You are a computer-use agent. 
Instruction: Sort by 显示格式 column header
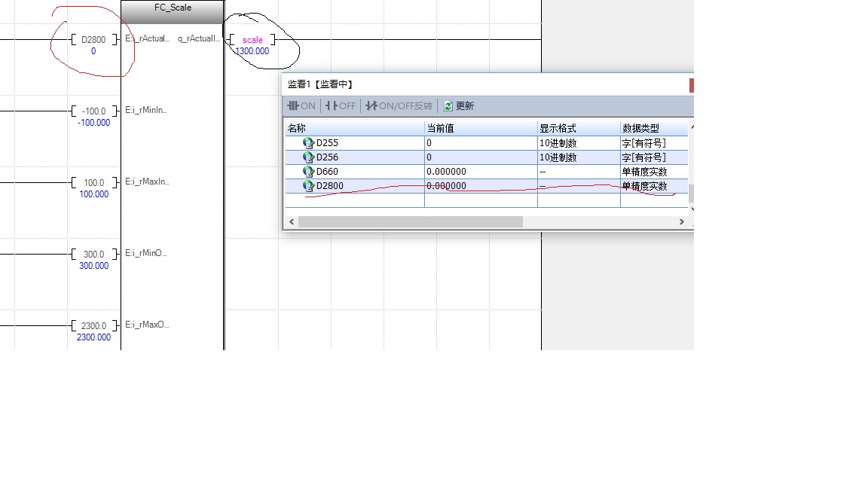coord(578,128)
